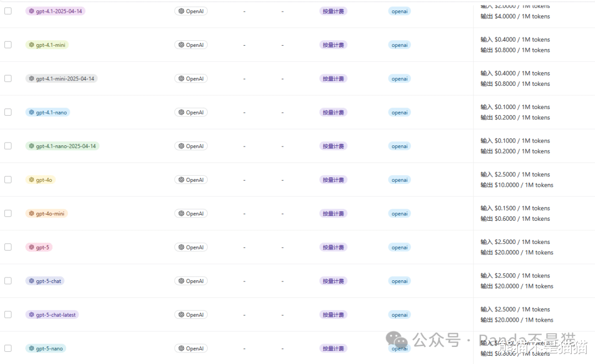Click the gpt-4.1-2025-04-14 model tag

(55, 11)
